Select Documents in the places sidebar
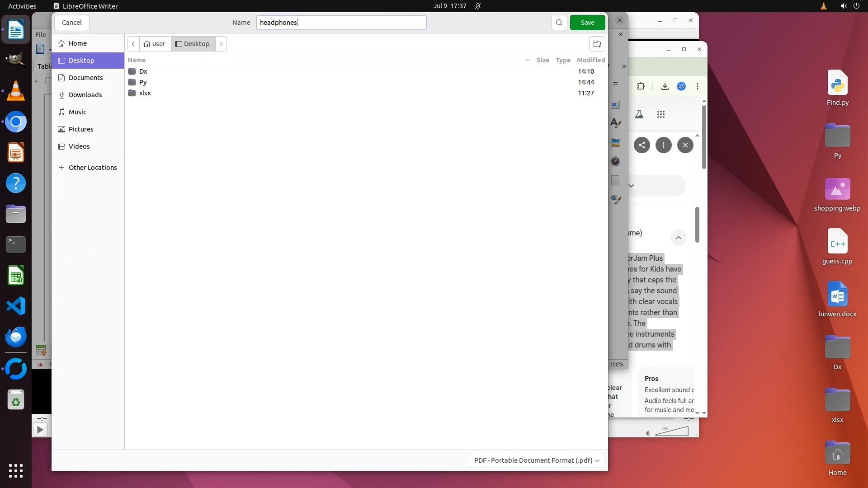868x488 pixels. coord(85,78)
